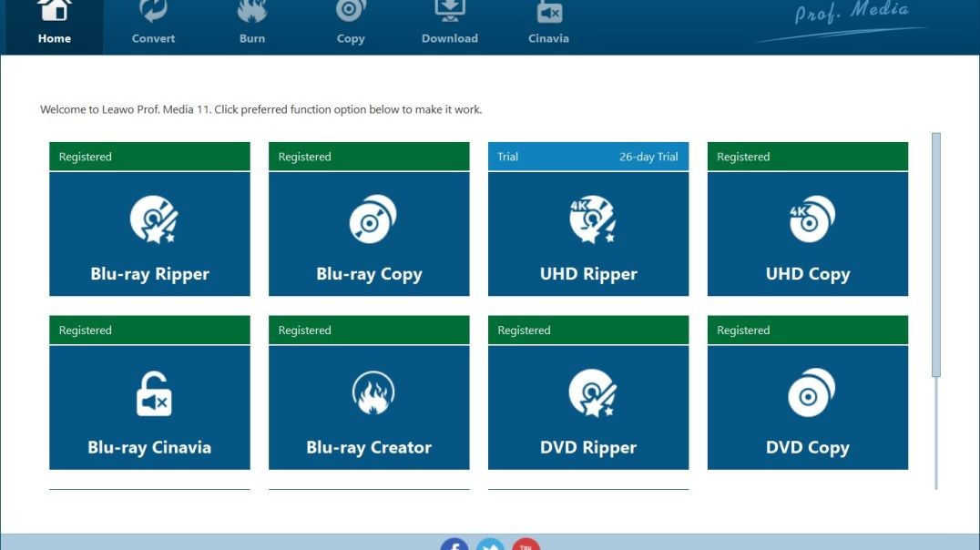The width and height of the screenshot is (980, 550).
Task: Launch DVD Copy via its label
Action: 808,447
